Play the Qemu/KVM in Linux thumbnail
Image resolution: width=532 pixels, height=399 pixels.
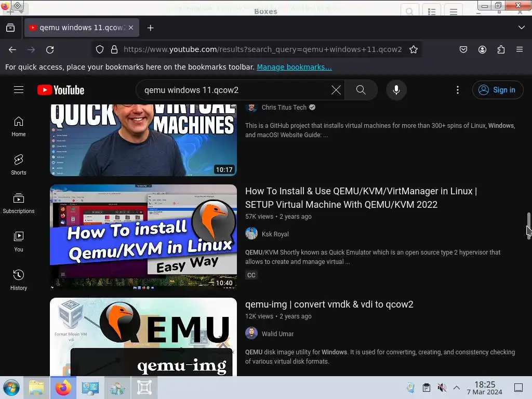click(x=143, y=237)
